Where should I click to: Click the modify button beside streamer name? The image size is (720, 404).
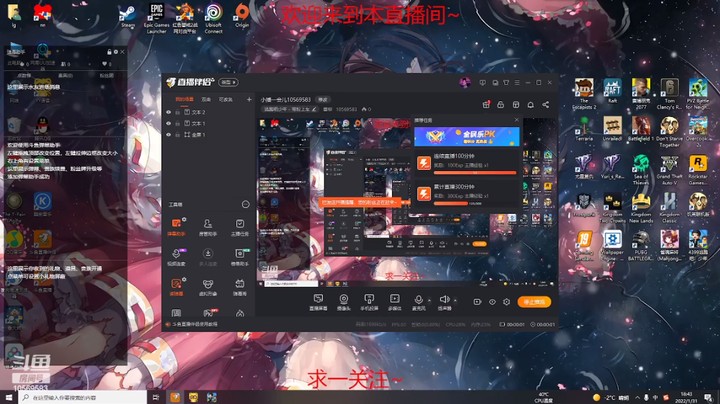click(x=323, y=100)
